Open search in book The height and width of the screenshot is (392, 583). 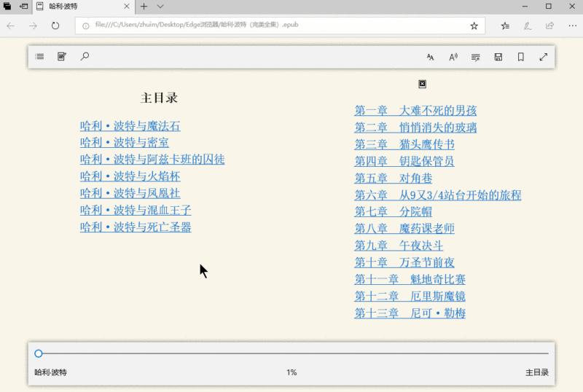tap(85, 57)
